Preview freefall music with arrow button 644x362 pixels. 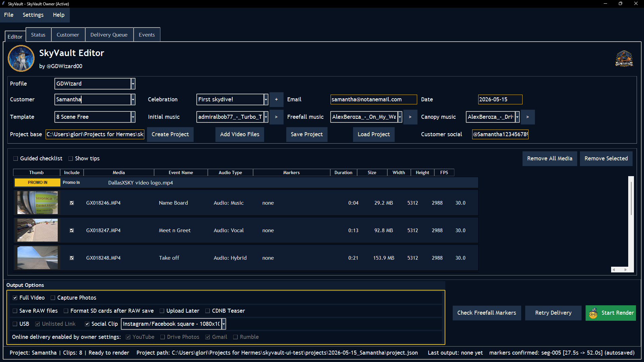pos(410,117)
